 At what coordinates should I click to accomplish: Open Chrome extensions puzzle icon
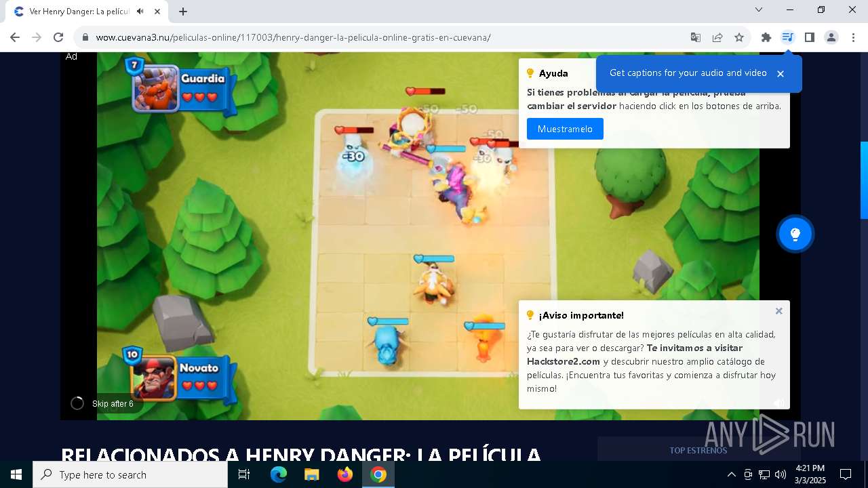[766, 37]
